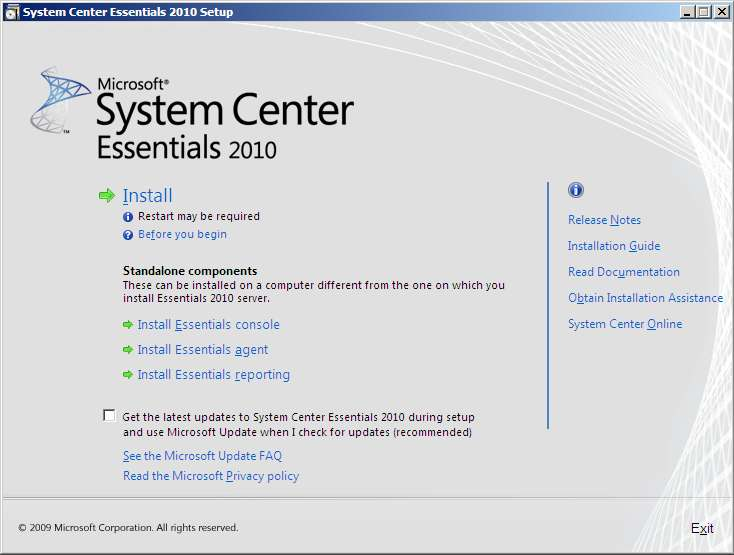Viewport: 734px width, 555px height.
Task: Click the System Center logo graphic
Action: tap(60, 100)
